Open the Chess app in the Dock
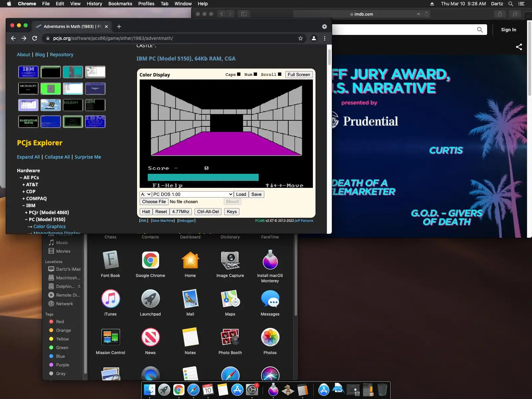 click(288, 390)
